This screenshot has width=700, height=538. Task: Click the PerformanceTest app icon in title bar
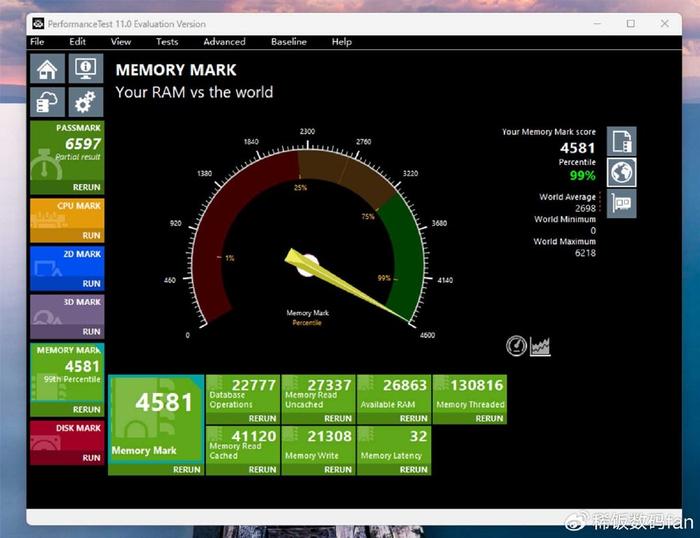pyautogui.click(x=38, y=24)
